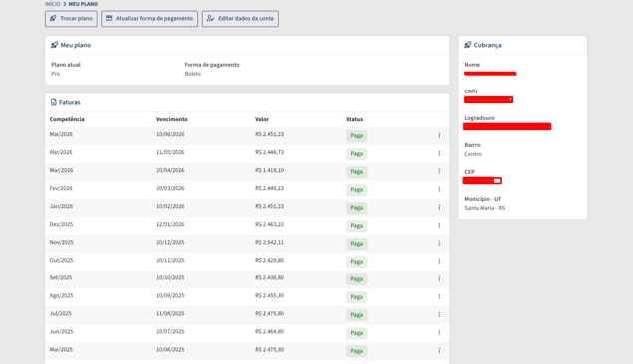633x364 pixels.
Task: Open Atualizar forma de pagamento
Action: pos(149,19)
